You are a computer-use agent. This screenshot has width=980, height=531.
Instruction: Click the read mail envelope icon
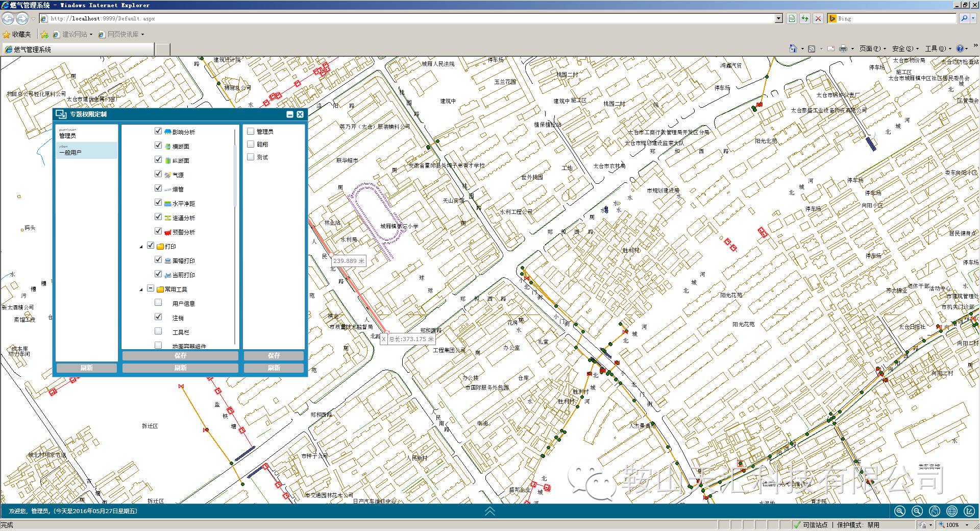tap(830, 49)
